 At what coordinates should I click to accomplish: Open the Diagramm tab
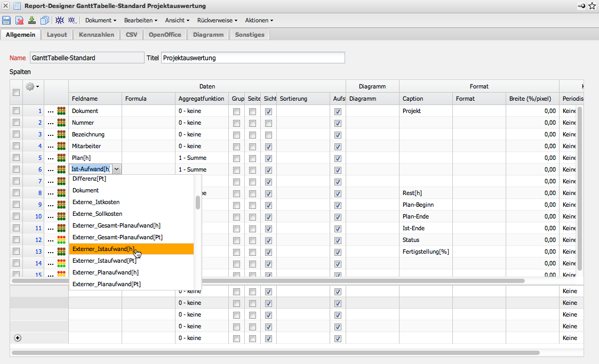[x=208, y=35]
